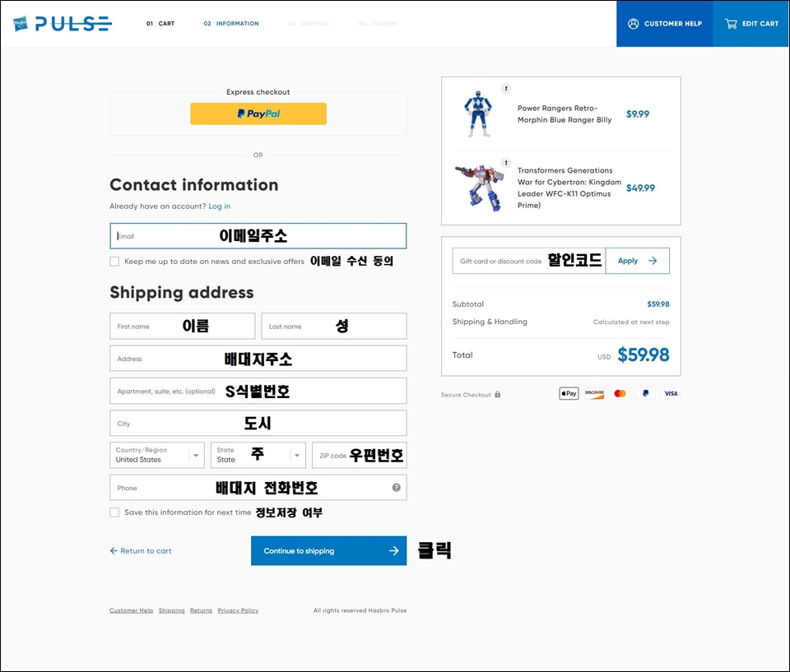Click quantity badge on Optimus Prime item
790x672 pixels.
506,163
